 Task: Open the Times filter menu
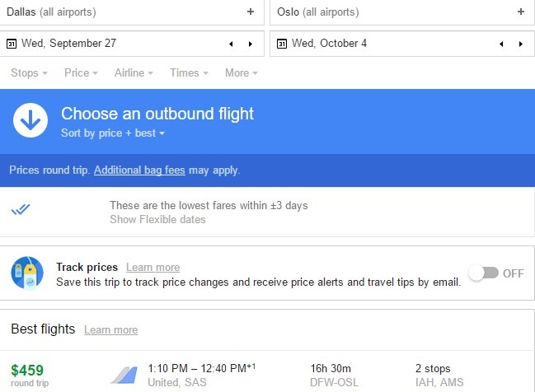point(189,73)
